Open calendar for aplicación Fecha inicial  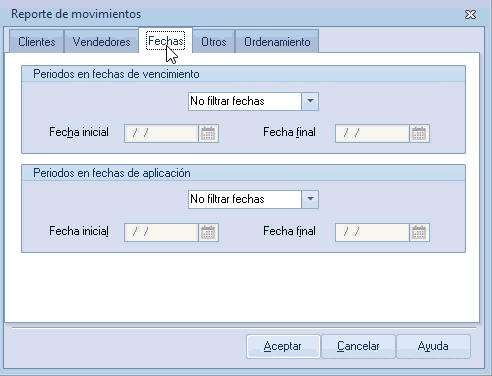pyautogui.click(x=208, y=232)
